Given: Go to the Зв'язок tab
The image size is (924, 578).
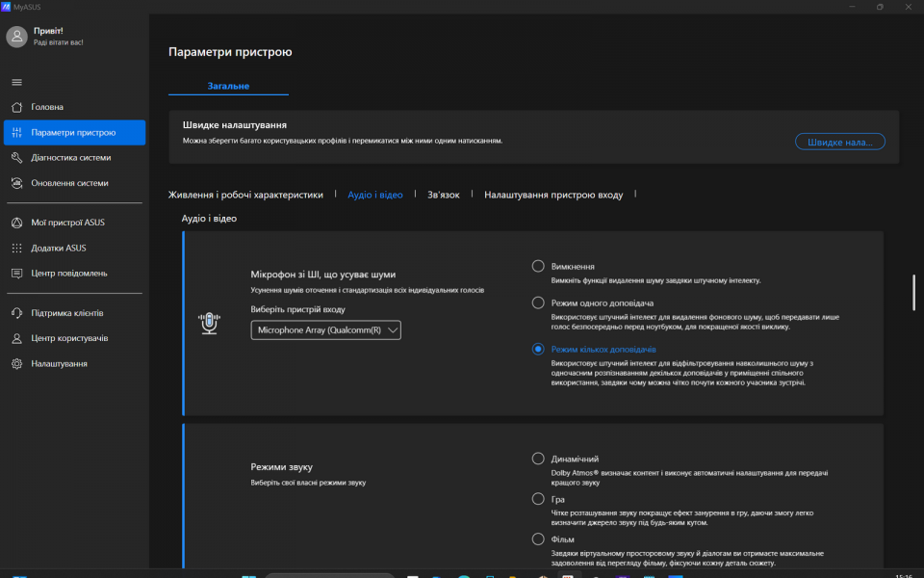Looking at the screenshot, I should click(443, 195).
